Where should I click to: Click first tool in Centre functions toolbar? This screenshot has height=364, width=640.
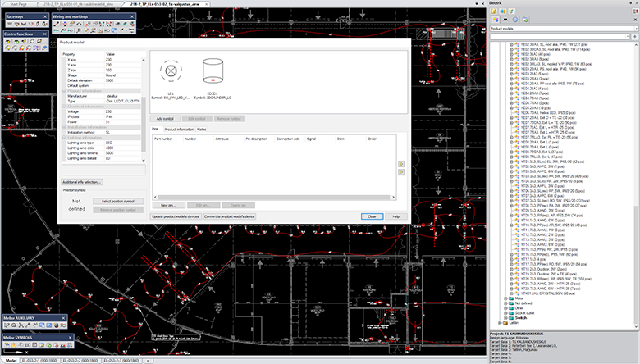pos(7,40)
